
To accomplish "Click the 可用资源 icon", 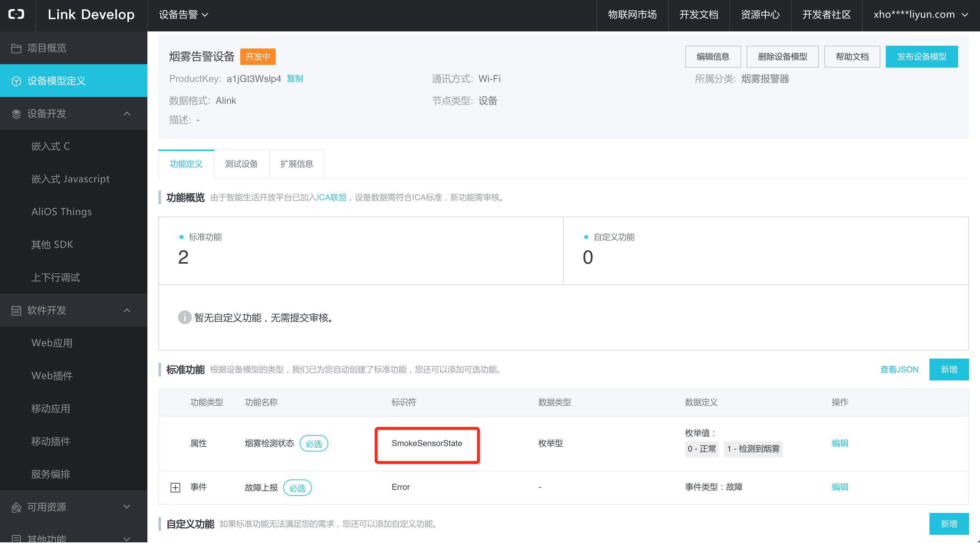I will [x=16, y=507].
